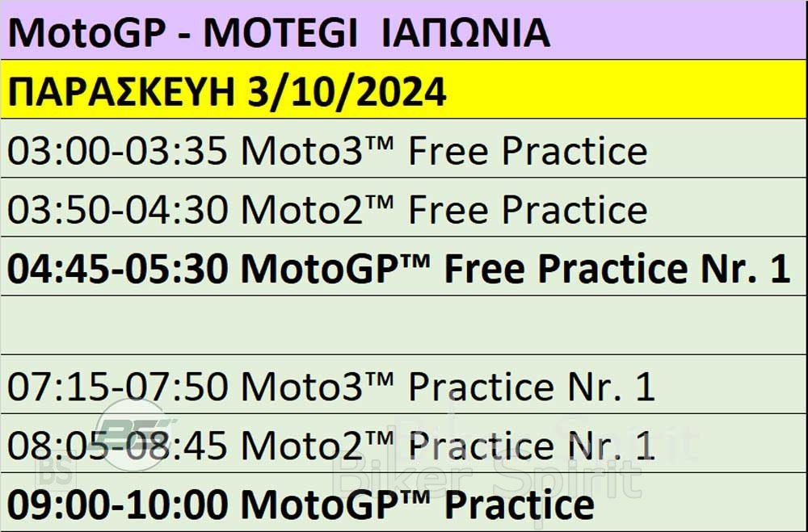Click the 3/10/2024 date text
808x532 pixels.
(x=347, y=92)
